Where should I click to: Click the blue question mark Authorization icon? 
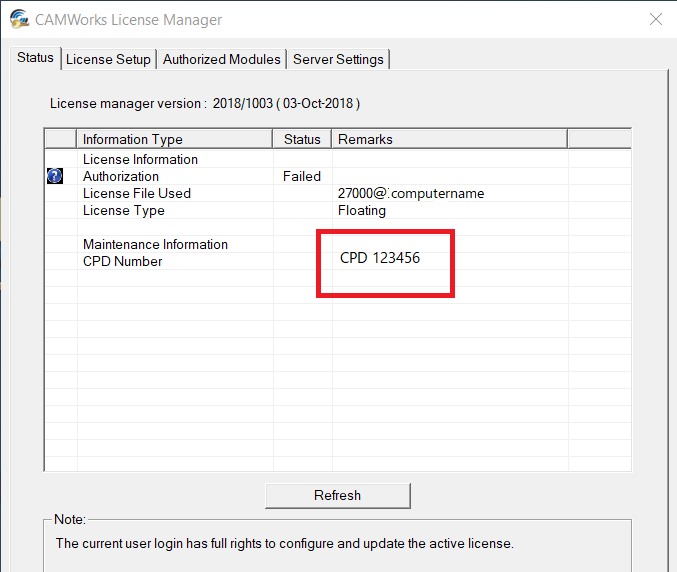[55, 176]
